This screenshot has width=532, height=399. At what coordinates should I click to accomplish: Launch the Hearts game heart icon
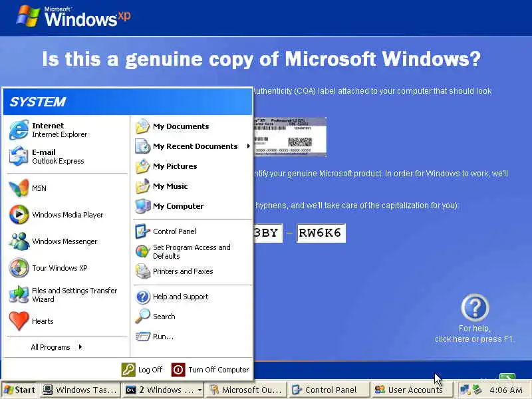coord(19,321)
